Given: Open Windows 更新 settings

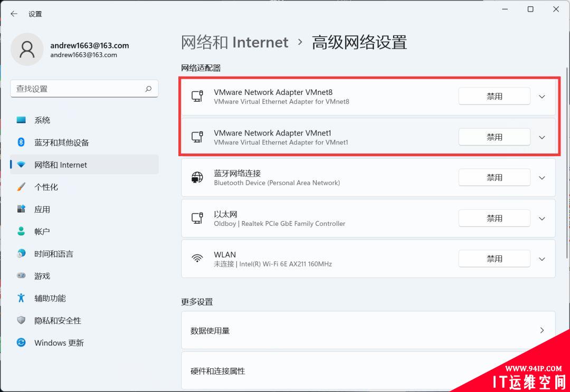Looking at the screenshot, I should [84, 342].
